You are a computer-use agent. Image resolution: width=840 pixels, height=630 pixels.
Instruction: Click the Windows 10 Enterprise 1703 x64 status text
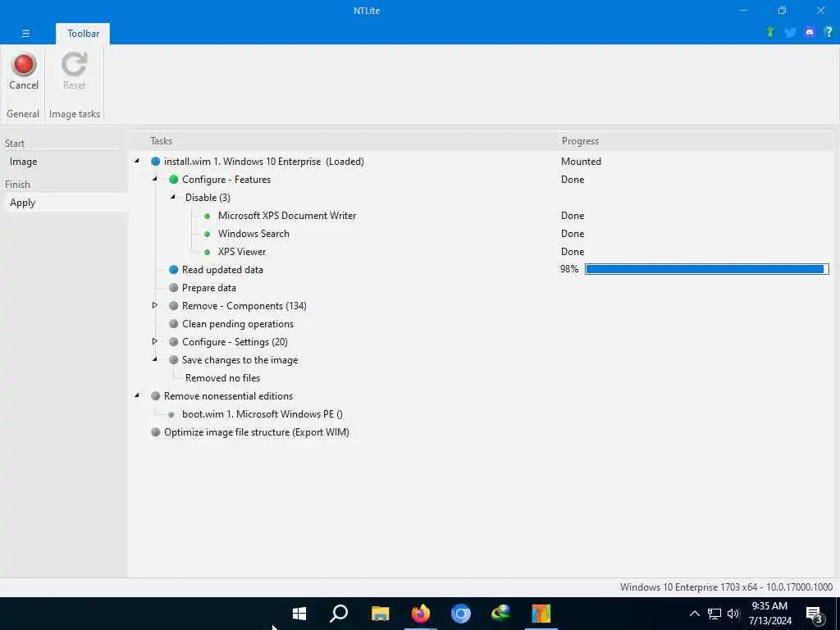(x=727, y=587)
